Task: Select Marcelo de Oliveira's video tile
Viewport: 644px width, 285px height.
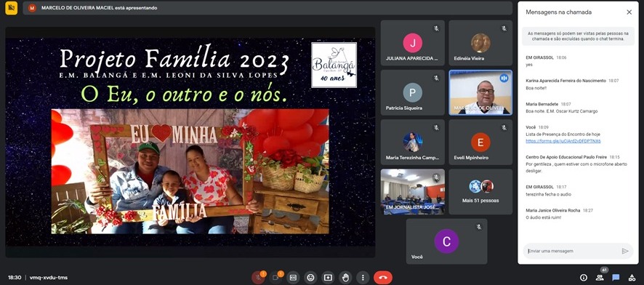Action: [480, 92]
